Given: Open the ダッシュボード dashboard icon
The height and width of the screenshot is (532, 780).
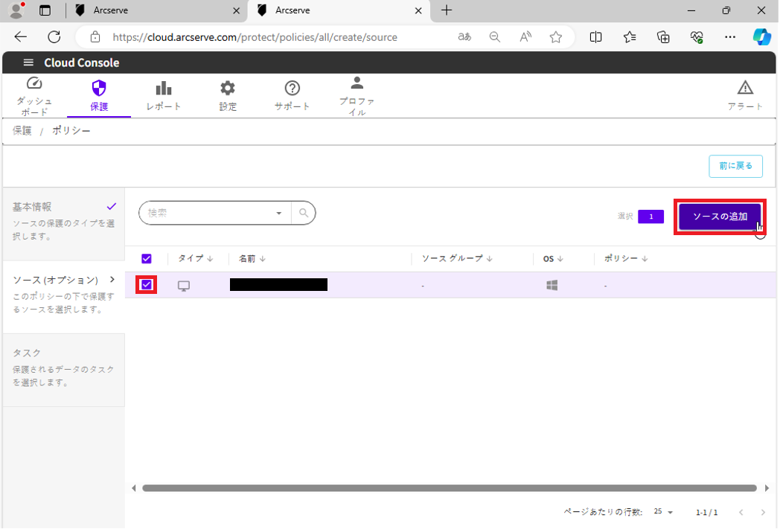Looking at the screenshot, I should pos(34,84).
